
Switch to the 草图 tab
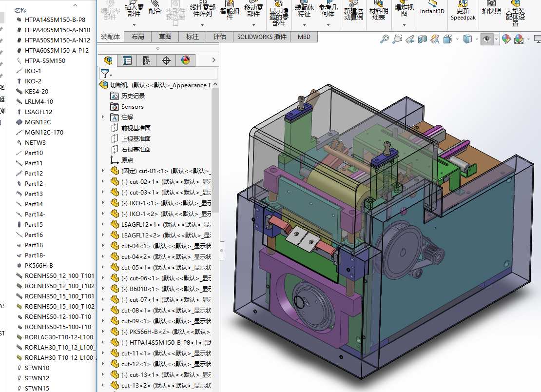[x=165, y=37]
